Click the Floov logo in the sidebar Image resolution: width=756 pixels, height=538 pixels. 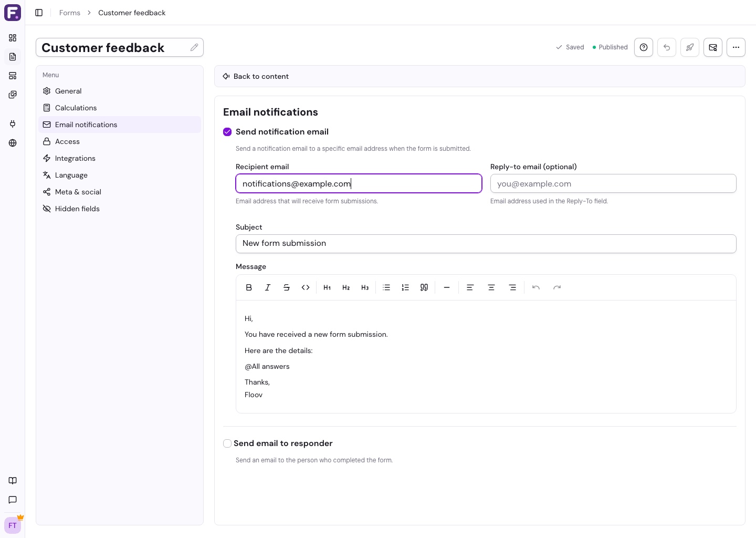13,13
